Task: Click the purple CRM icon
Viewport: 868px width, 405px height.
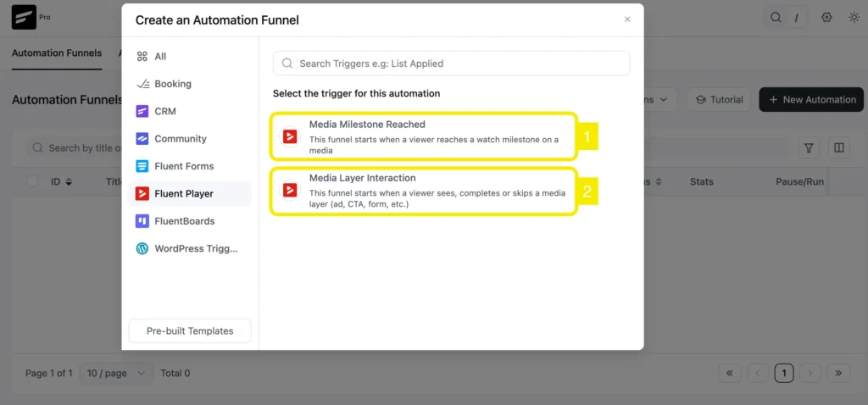Action: pos(142,111)
